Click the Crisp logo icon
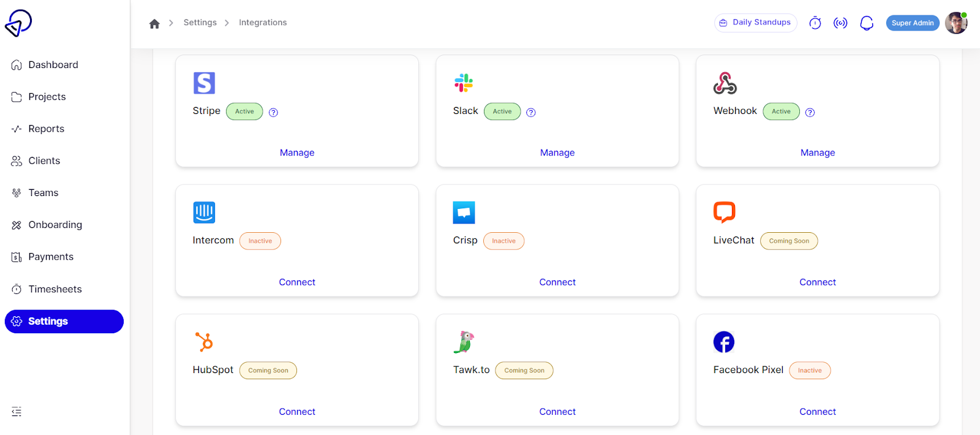This screenshot has width=980, height=435. [464, 213]
